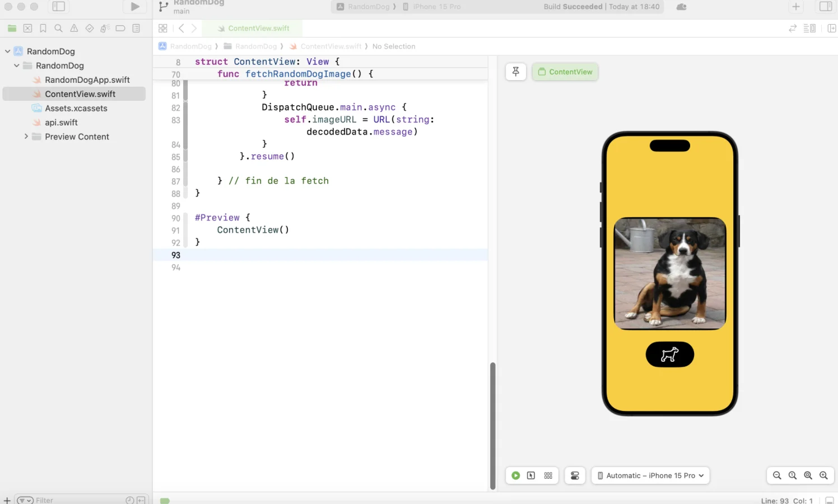Collapse the RandomDog project root
This screenshot has width=838, height=504.
pyautogui.click(x=8, y=52)
